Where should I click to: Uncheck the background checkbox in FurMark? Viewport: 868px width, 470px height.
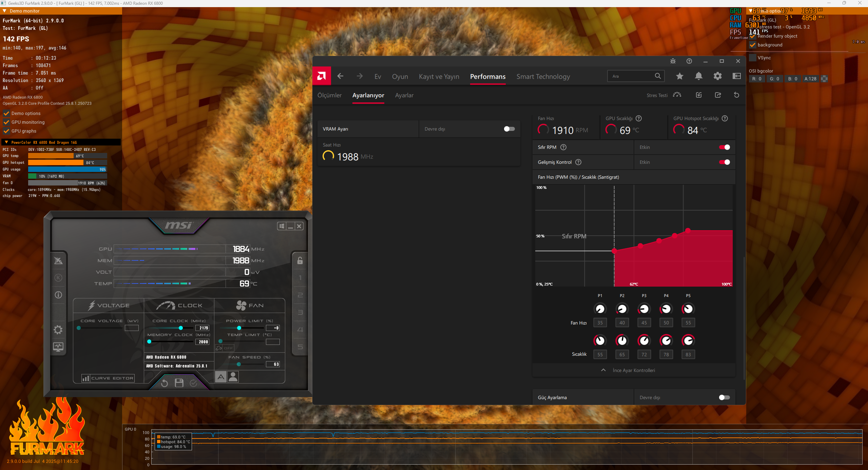click(753, 45)
